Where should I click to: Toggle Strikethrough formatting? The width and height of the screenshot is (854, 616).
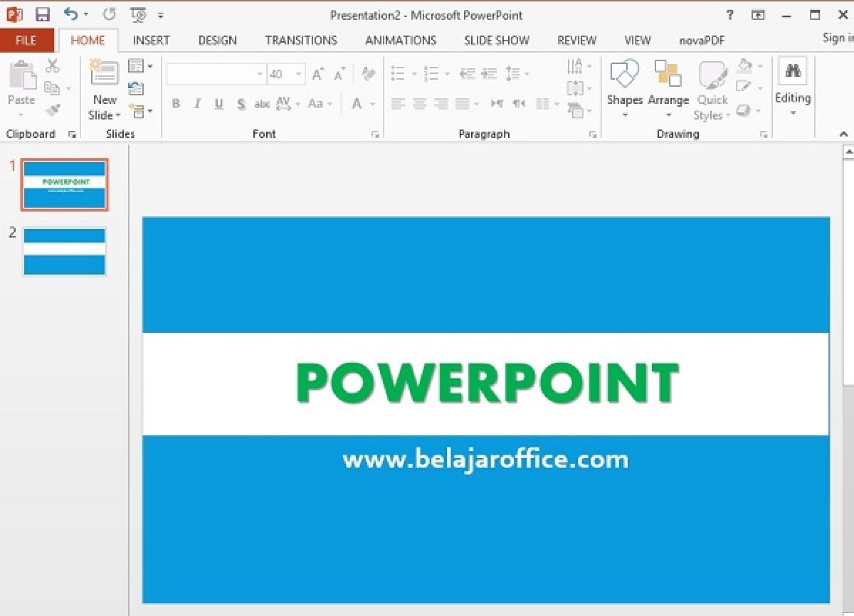262,105
